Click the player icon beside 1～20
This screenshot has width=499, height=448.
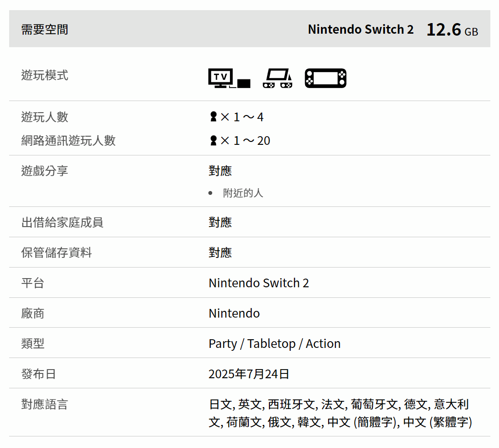pos(214,140)
